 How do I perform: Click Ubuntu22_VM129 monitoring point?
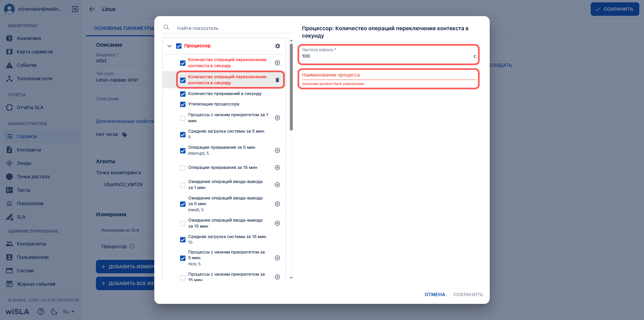point(123,184)
